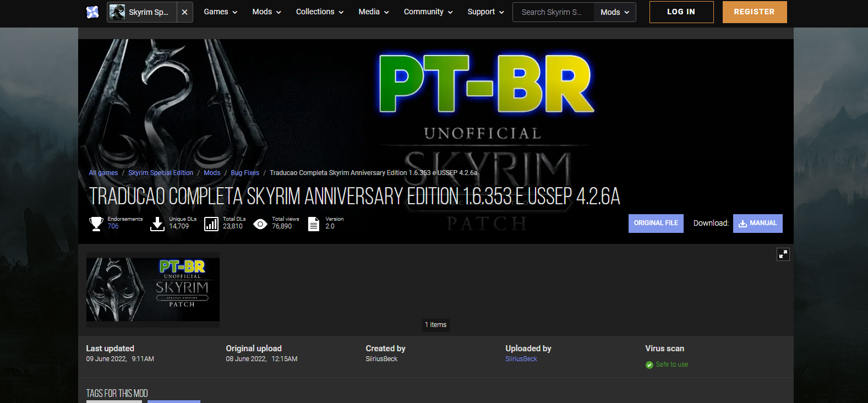Click the '1 items' gallery counter
Image resolution: width=868 pixels, height=403 pixels.
click(x=436, y=325)
